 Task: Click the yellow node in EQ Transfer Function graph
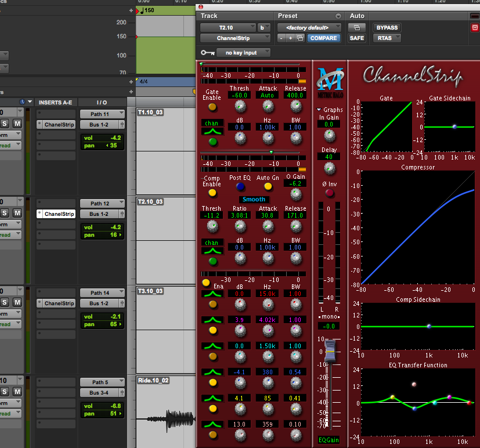click(392, 397)
